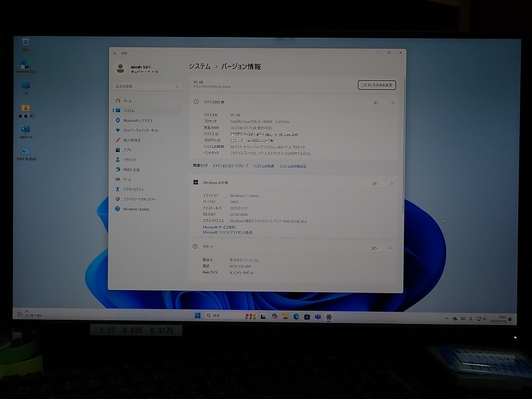This screenshot has width=532, height=399.
Task: Select システム in the Settings sidebar
Action: click(x=147, y=111)
